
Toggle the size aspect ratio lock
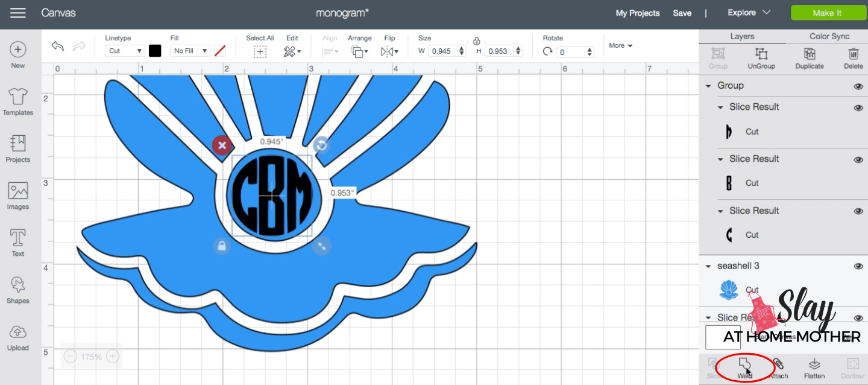(477, 41)
